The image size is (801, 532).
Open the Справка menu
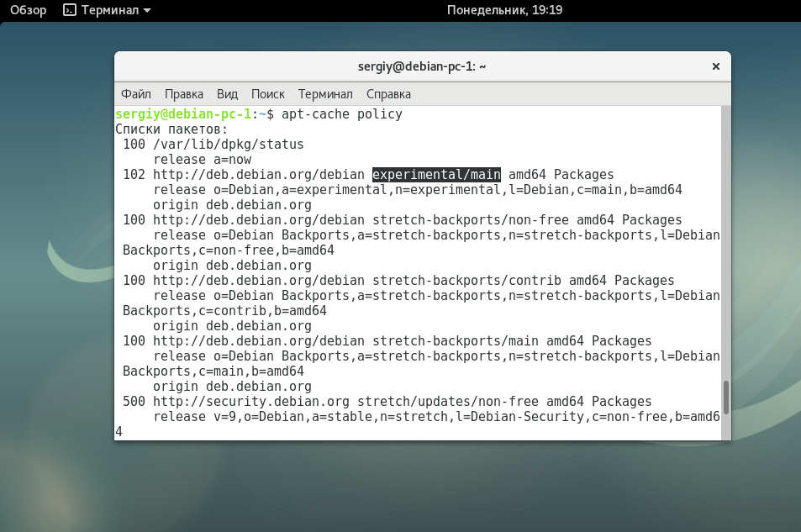tap(388, 94)
